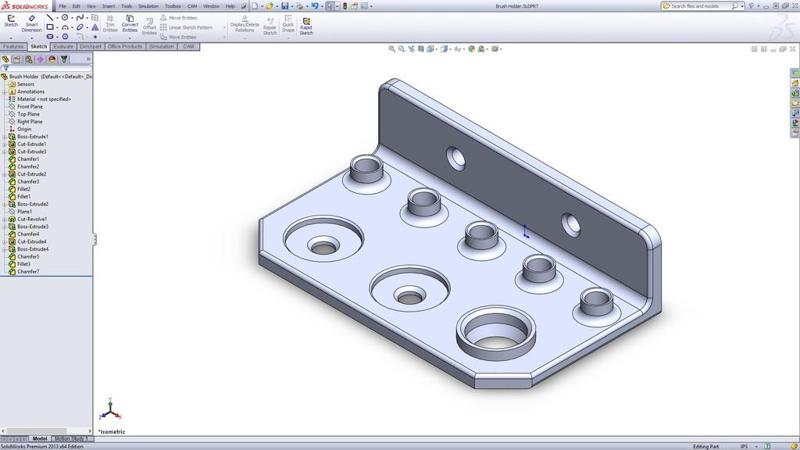The width and height of the screenshot is (800, 450).
Task: Choose Linear Sketch Pattern
Action: [x=187, y=28]
